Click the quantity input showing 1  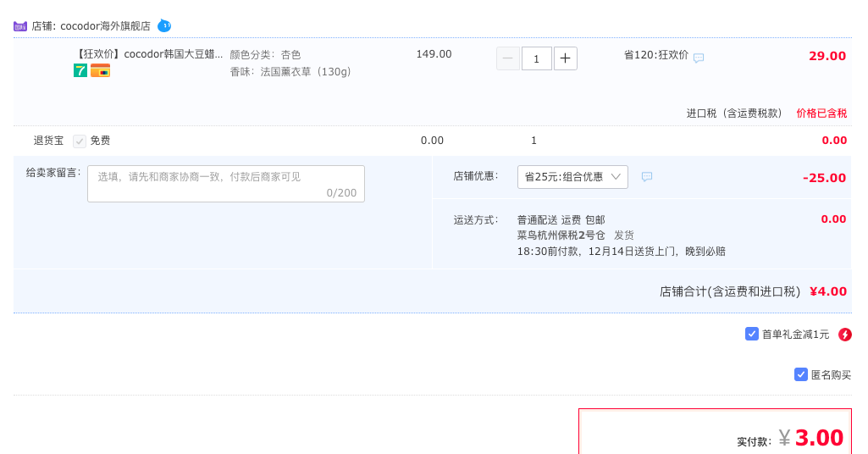click(536, 58)
